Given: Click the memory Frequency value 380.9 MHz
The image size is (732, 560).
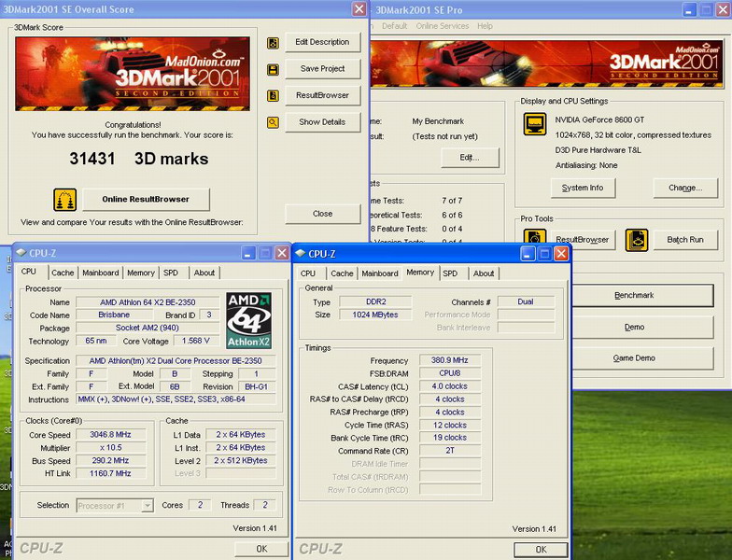Looking at the screenshot, I should point(450,360).
